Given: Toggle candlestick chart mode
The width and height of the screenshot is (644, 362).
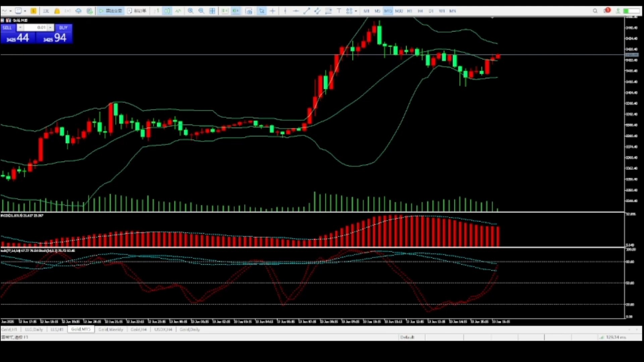Looking at the screenshot, I should 167,11.
